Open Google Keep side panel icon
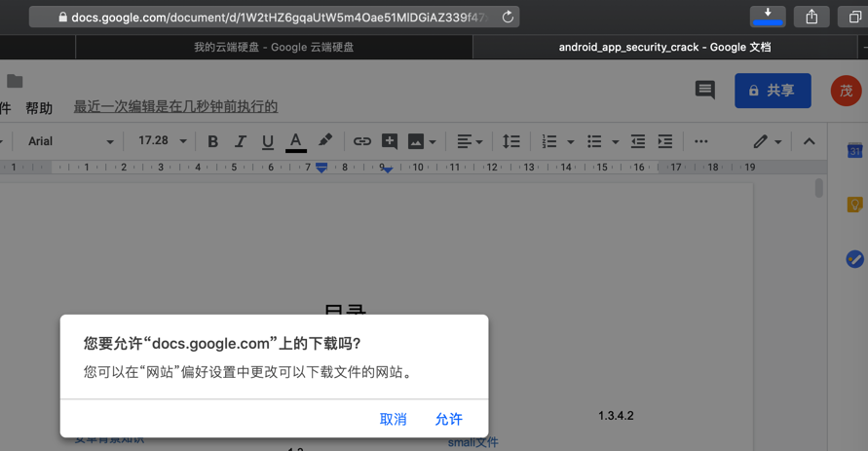868x451 pixels. (x=854, y=205)
